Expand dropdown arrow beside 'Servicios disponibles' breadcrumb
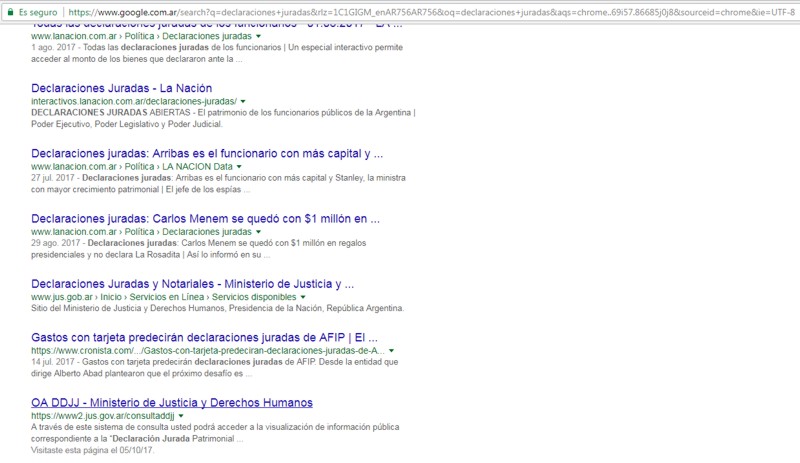This screenshot has height=463, width=800. click(303, 297)
